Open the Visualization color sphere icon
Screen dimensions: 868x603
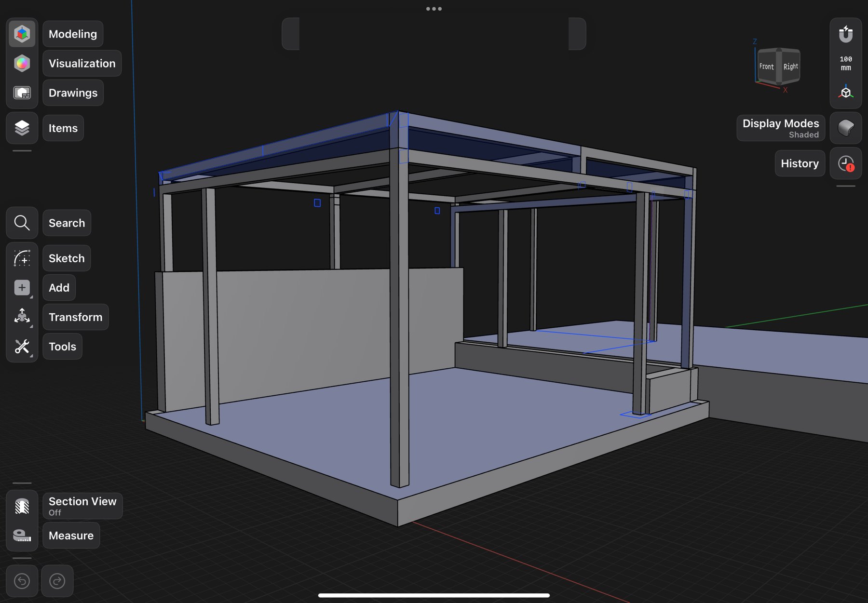click(x=22, y=63)
